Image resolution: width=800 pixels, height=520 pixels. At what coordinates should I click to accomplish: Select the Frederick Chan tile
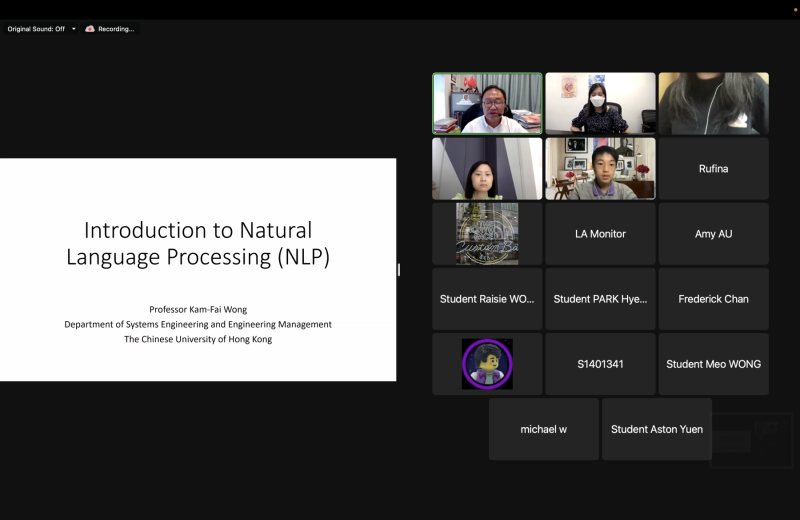(x=714, y=299)
